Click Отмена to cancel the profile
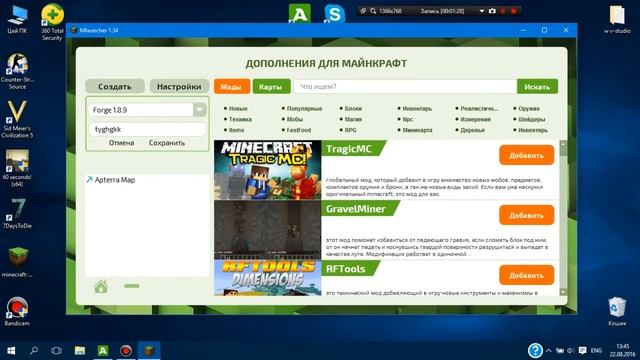 click(121, 143)
